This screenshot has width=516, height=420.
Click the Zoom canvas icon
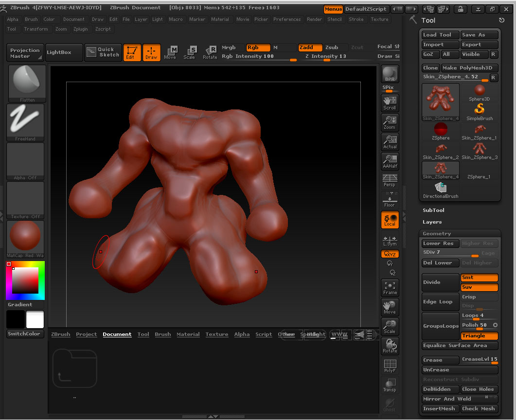coord(390,122)
